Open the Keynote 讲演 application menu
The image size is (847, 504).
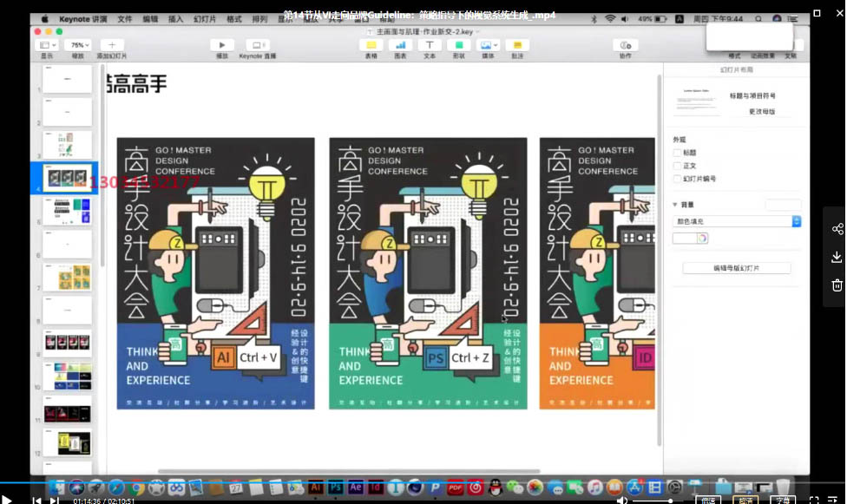(82, 19)
